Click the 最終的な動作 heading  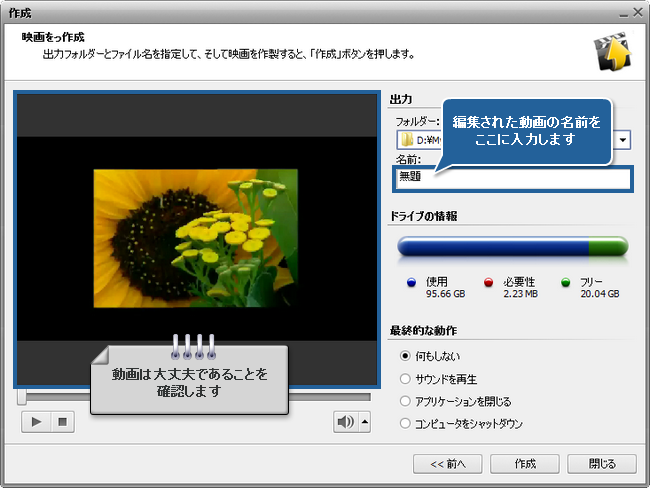click(x=423, y=331)
